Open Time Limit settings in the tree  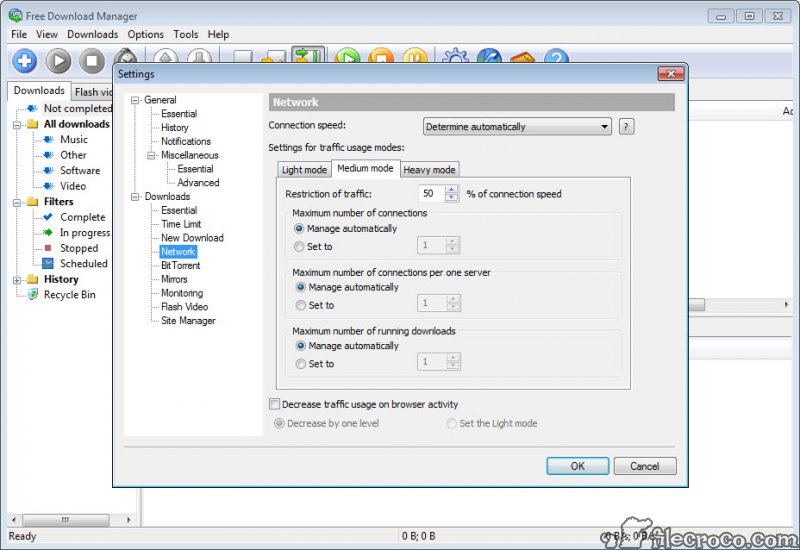point(181,224)
